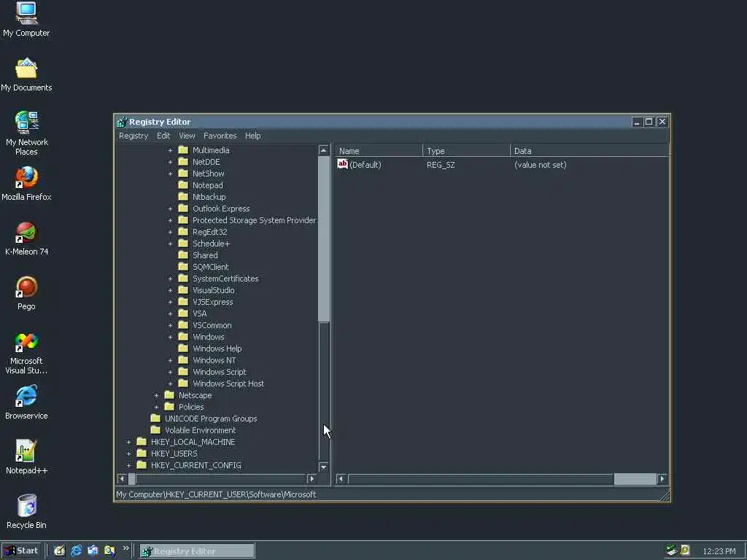Select the Shared key
Screen dimensions: 747x560
pos(205,255)
